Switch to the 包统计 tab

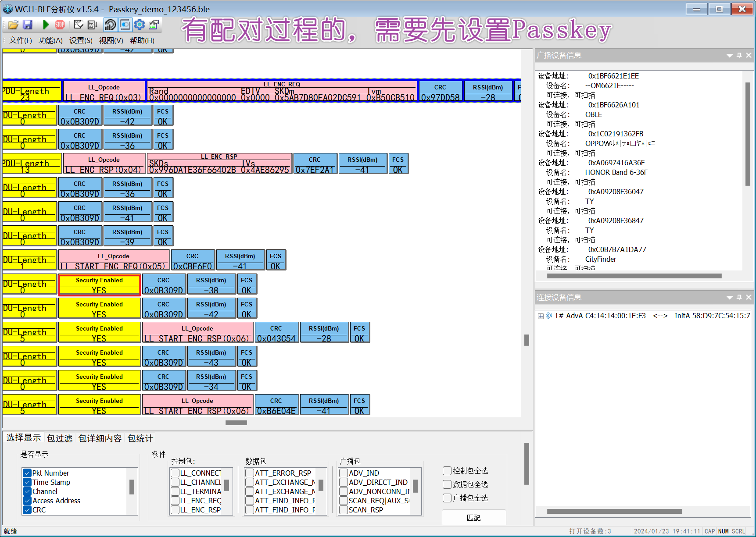pos(140,438)
